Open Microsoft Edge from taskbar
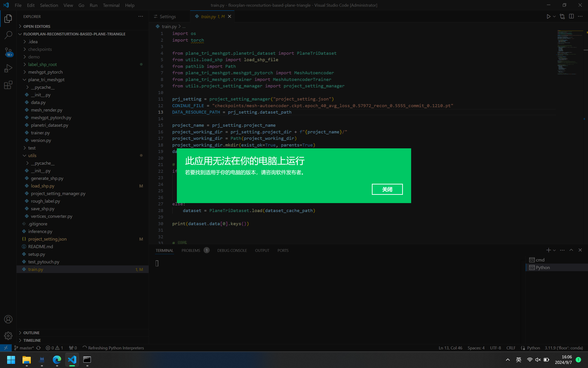This screenshot has height=368, width=588. (x=57, y=360)
